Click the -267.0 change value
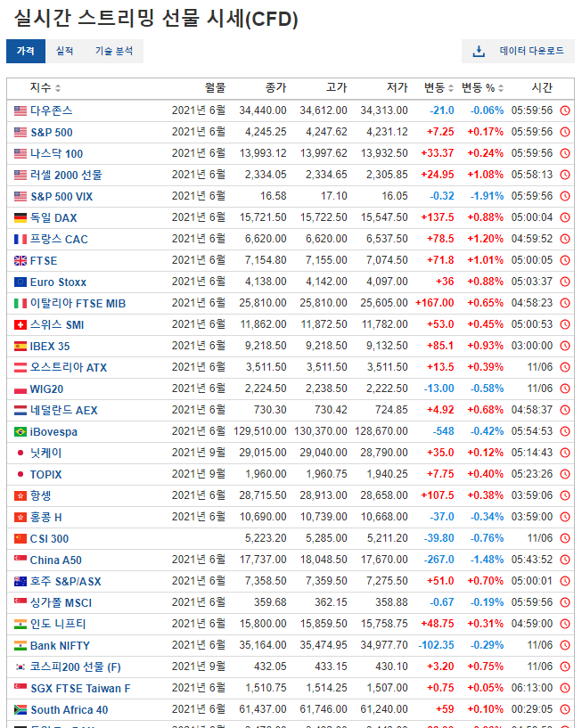 tap(439, 560)
